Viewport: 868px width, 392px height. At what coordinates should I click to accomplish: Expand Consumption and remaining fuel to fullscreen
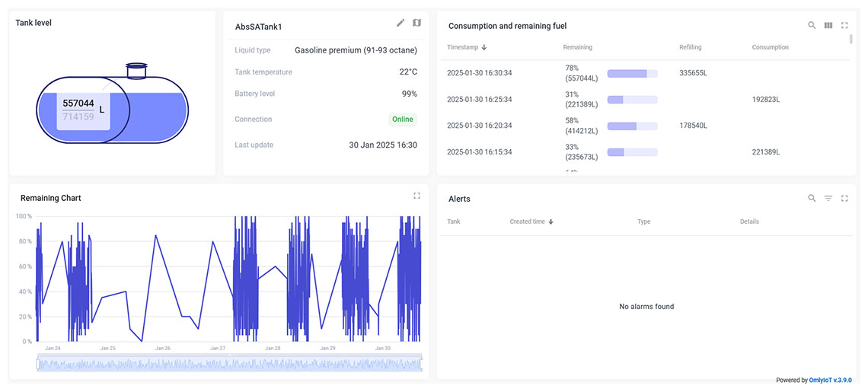[844, 25]
